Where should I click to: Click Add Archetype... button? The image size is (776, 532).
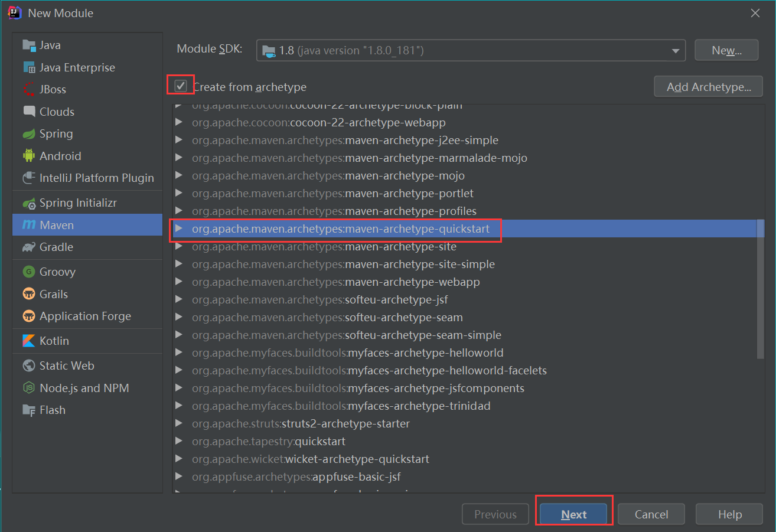[x=709, y=87]
